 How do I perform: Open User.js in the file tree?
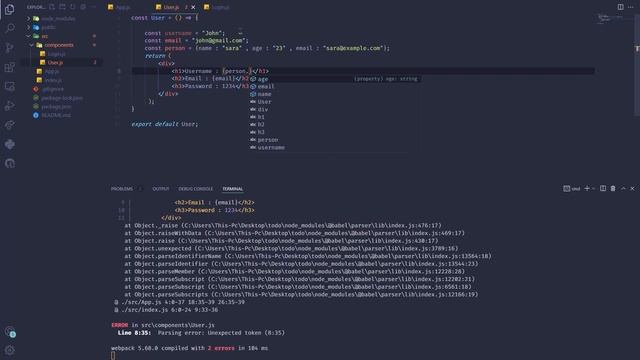pyautogui.click(x=56, y=62)
